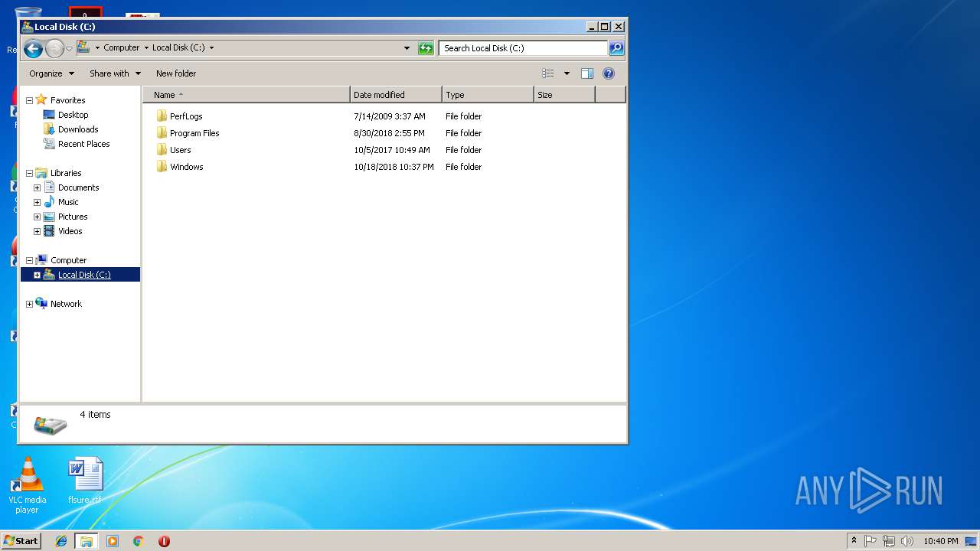Sort by the Date modified column header
Image resolution: width=980 pixels, height=551 pixels.
(x=397, y=95)
